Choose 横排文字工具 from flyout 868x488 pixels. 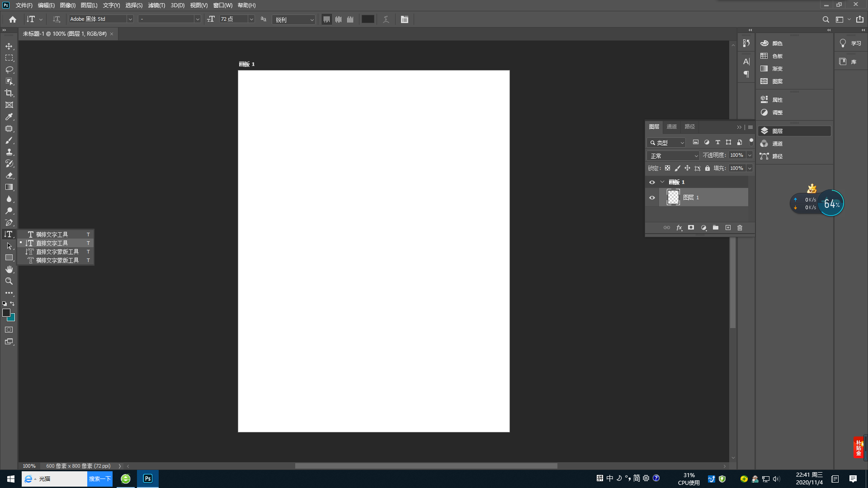pos(56,235)
